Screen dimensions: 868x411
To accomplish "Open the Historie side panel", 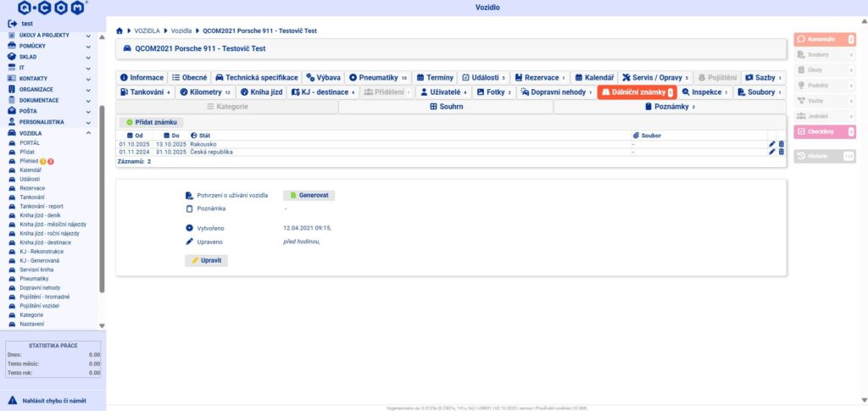I will point(824,156).
